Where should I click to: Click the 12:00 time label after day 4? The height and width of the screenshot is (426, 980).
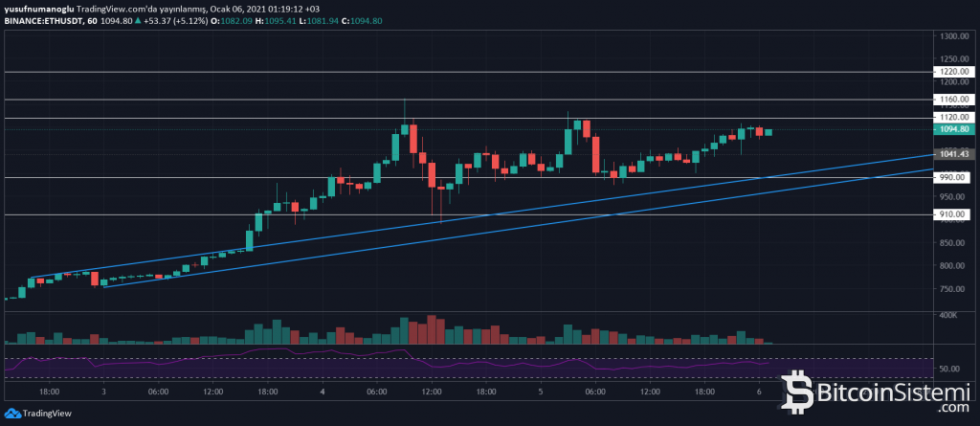[x=432, y=392]
